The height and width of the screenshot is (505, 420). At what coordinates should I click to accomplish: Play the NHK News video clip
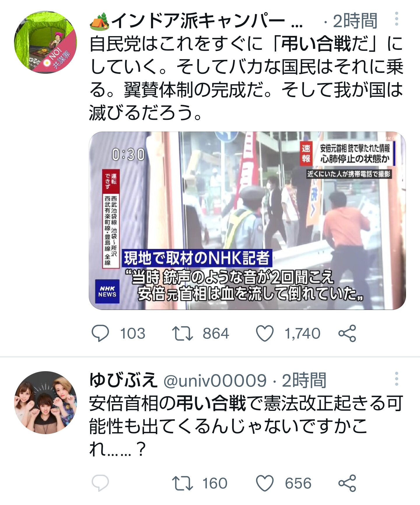pos(247,220)
